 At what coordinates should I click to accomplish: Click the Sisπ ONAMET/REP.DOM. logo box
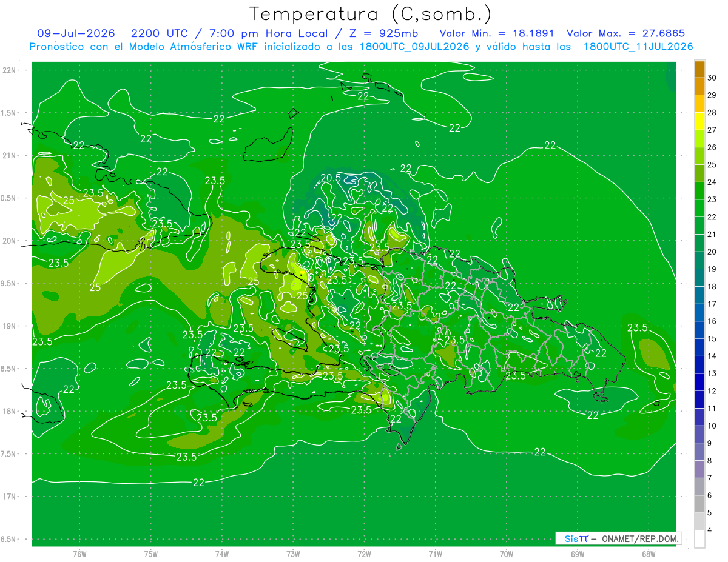point(618,538)
